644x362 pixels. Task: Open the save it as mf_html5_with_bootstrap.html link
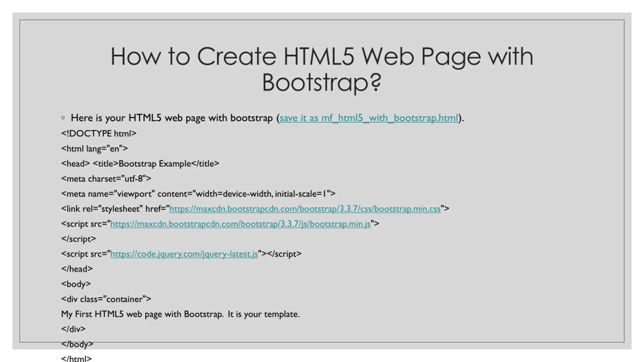coord(369,118)
